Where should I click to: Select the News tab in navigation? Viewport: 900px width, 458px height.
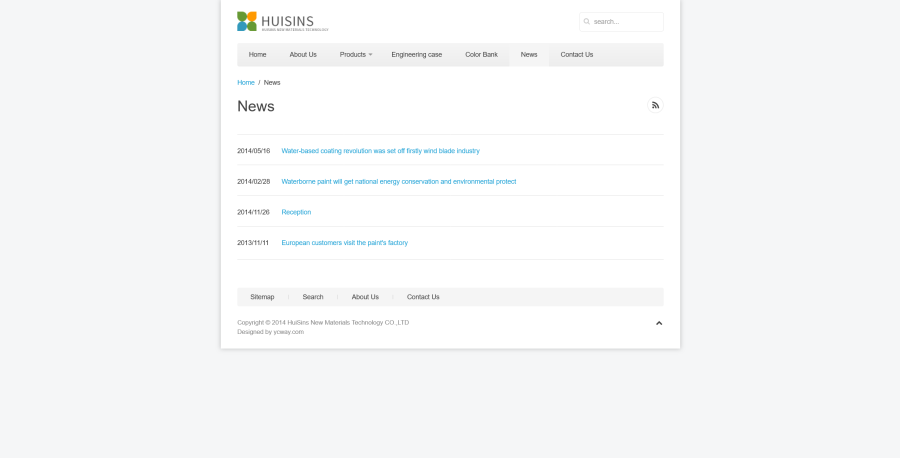tap(529, 54)
